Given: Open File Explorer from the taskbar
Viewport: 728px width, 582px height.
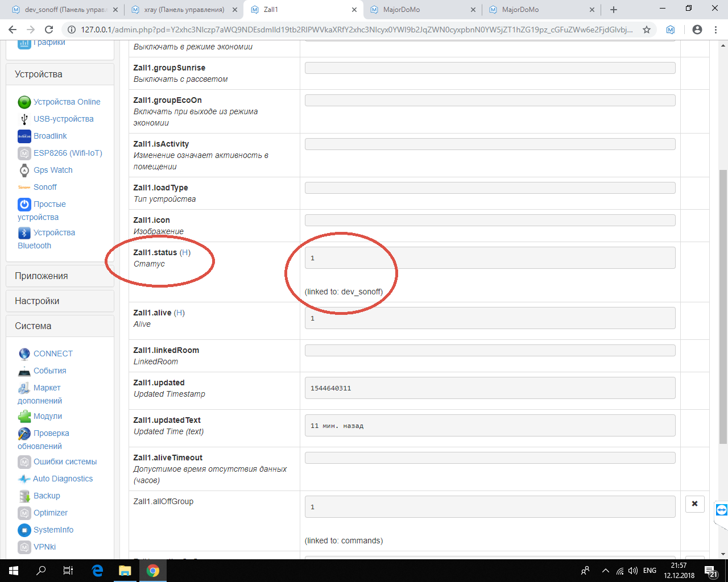Looking at the screenshot, I should (125, 571).
